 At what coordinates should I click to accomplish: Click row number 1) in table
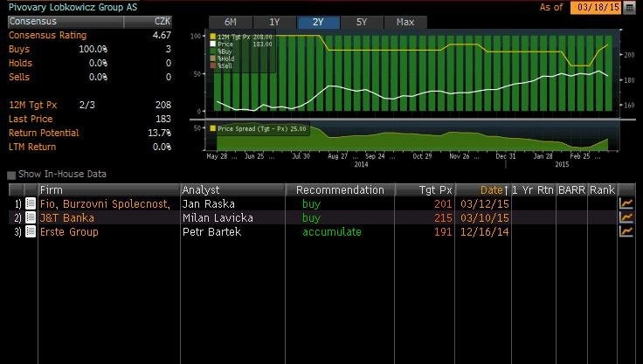(x=17, y=203)
